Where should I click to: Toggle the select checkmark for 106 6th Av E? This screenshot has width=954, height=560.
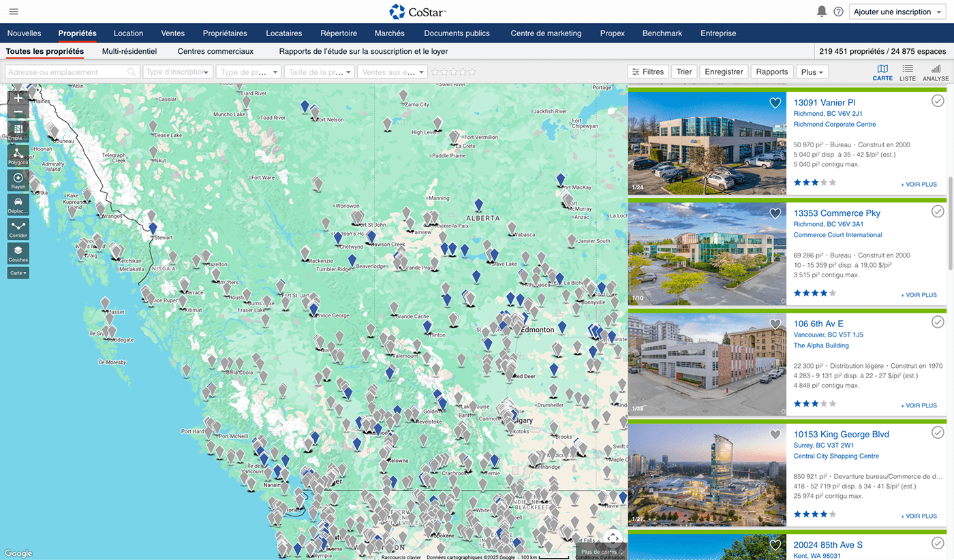[938, 322]
